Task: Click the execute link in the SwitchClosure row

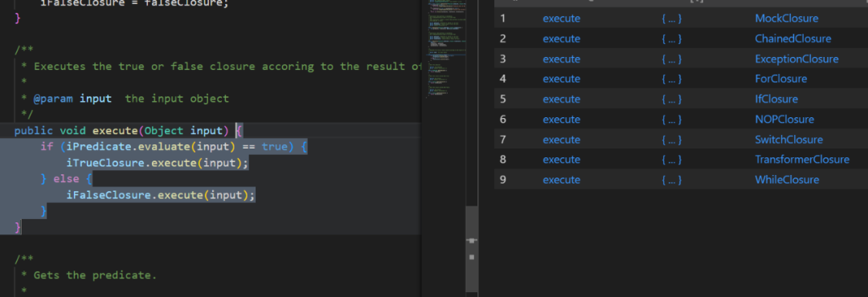Action: pos(561,140)
